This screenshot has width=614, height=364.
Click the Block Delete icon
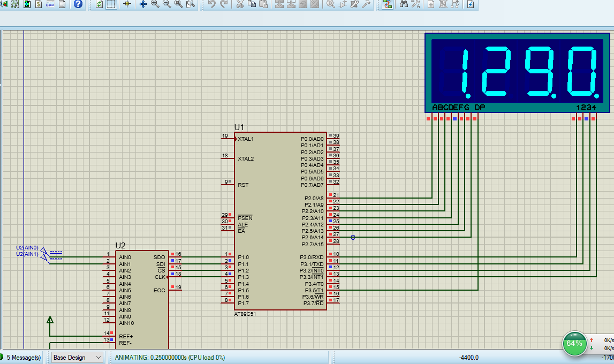pos(314,4)
